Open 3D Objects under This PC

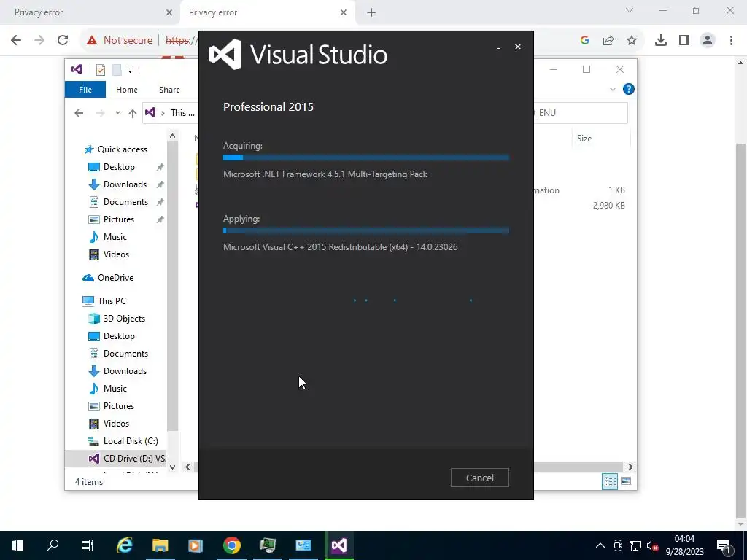[124, 319]
